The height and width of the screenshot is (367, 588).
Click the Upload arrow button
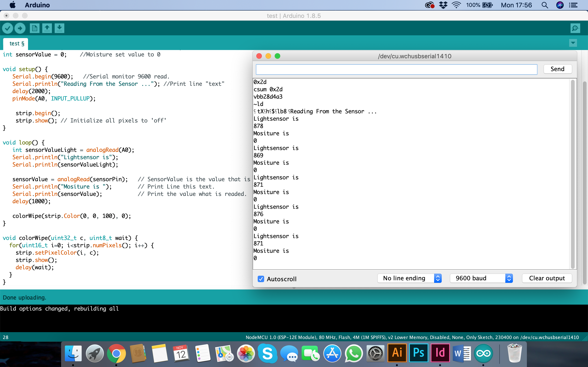point(20,28)
